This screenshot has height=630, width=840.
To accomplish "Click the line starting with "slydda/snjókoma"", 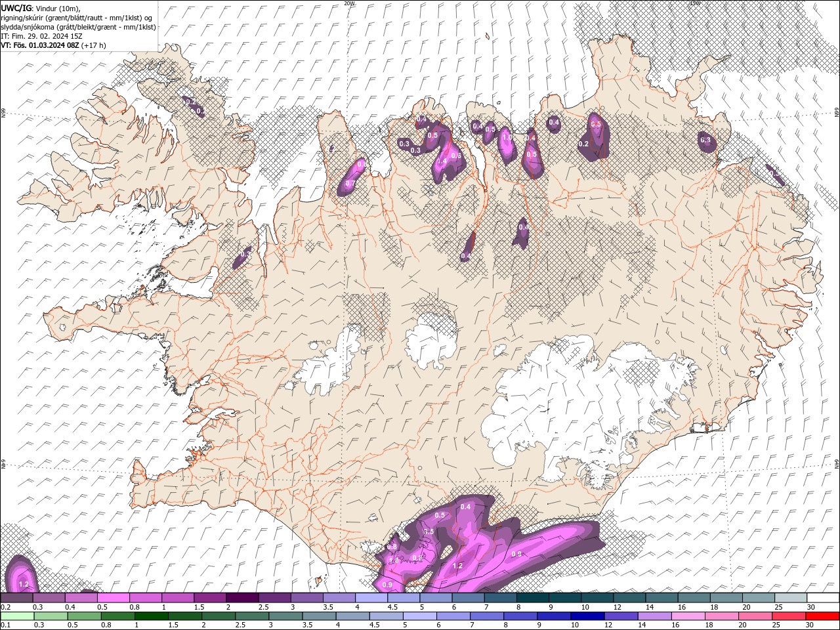I will pos(78,27).
